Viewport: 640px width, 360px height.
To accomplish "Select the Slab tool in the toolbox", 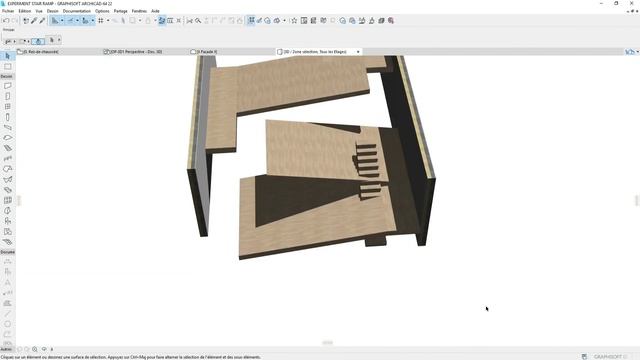I will tap(7, 138).
